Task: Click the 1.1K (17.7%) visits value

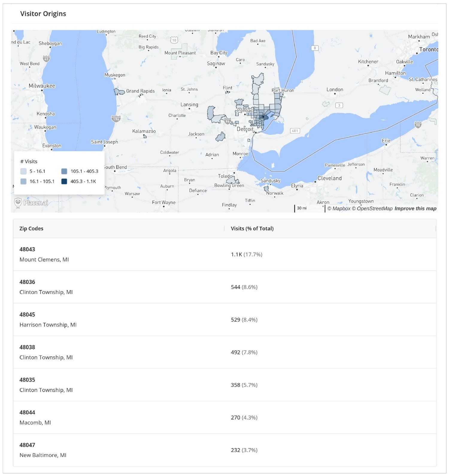Action: click(247, 255)
